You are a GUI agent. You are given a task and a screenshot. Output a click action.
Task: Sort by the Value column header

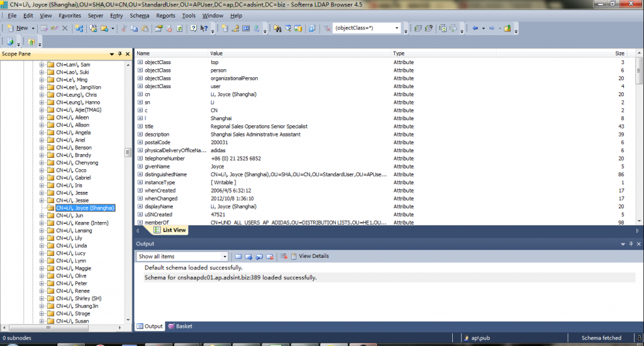pos(299,53)
